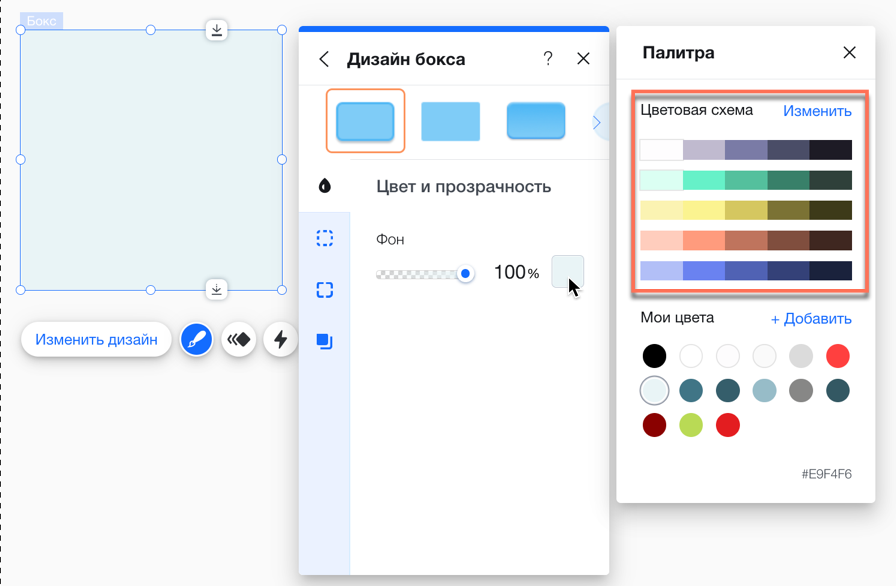Pick the olive scheme swatch
The width and height of the screenshot is (896, 586).
tap(789, 210)
